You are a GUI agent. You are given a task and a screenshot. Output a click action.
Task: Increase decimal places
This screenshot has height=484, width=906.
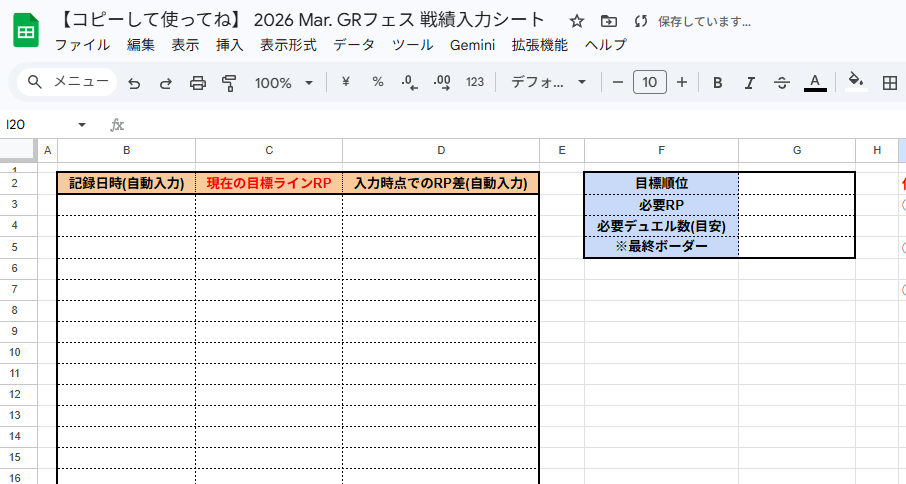pos(442,83)
